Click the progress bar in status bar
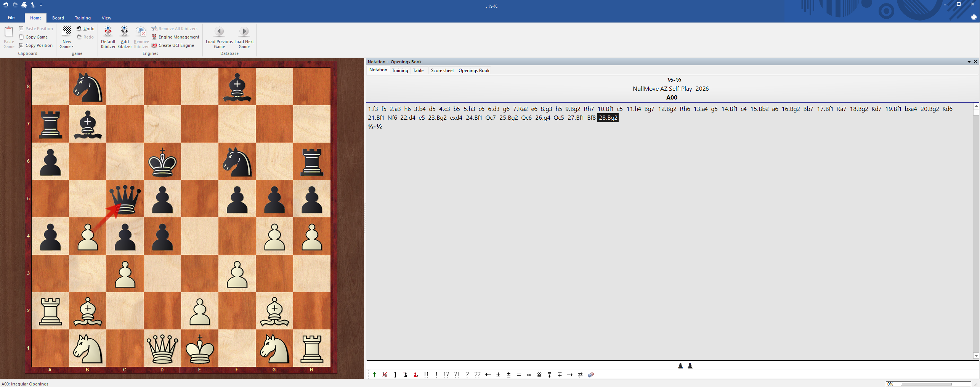980x387 pixels. click(928, 384)
